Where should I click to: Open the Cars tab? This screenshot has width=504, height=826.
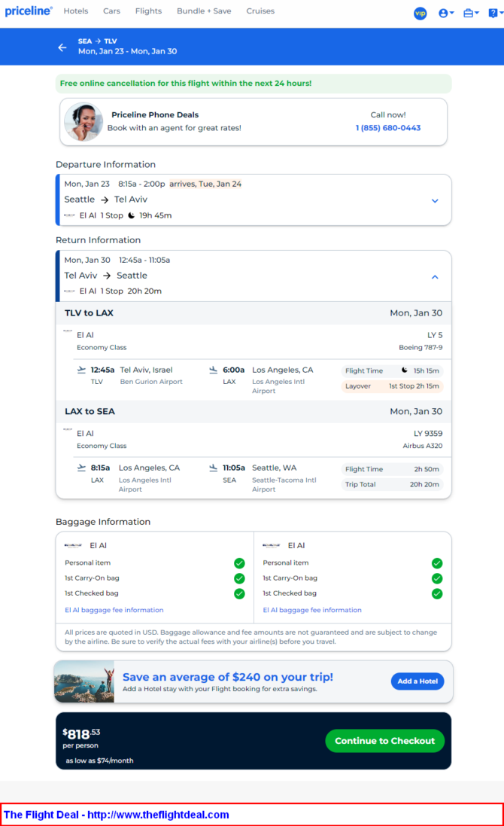(111, 11)
